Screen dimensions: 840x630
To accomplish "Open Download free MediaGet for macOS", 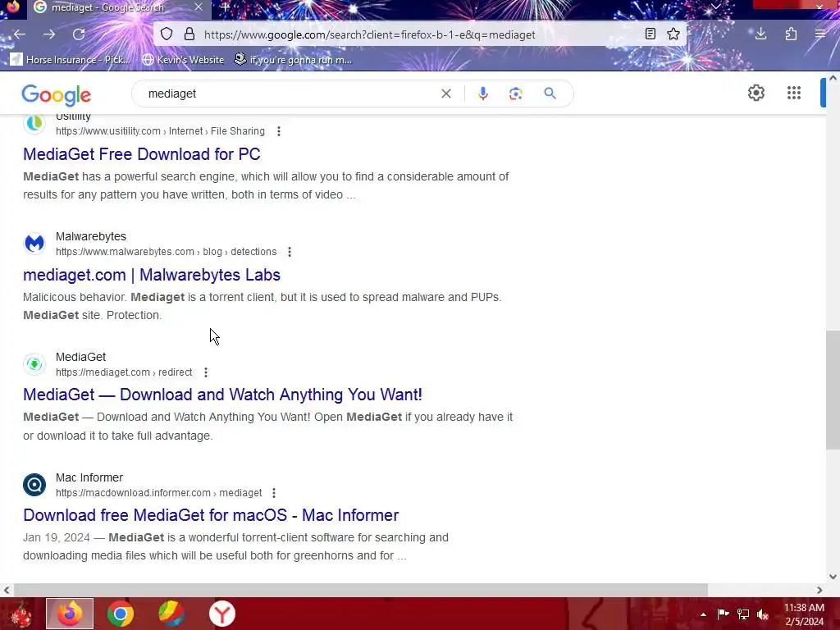I will [x=211, y=515].
